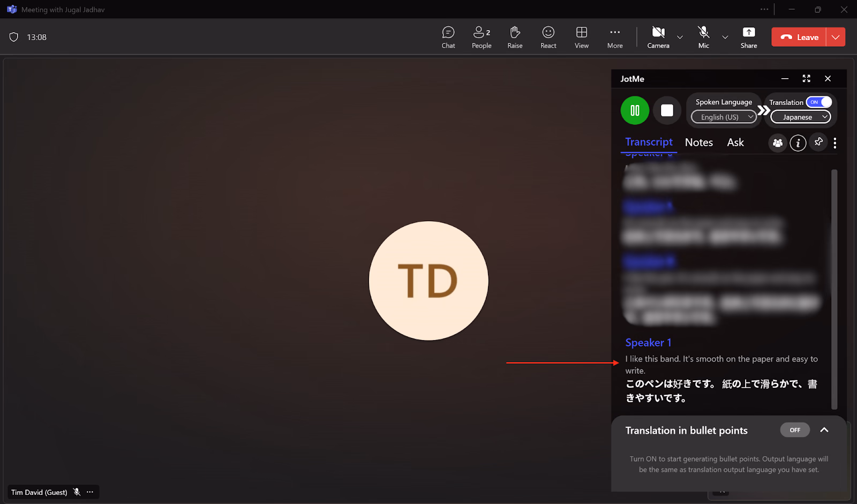Open the Spoken Language English (US) dropdown
The height and width of the screenshot is (504, 857).
point(724,117)
